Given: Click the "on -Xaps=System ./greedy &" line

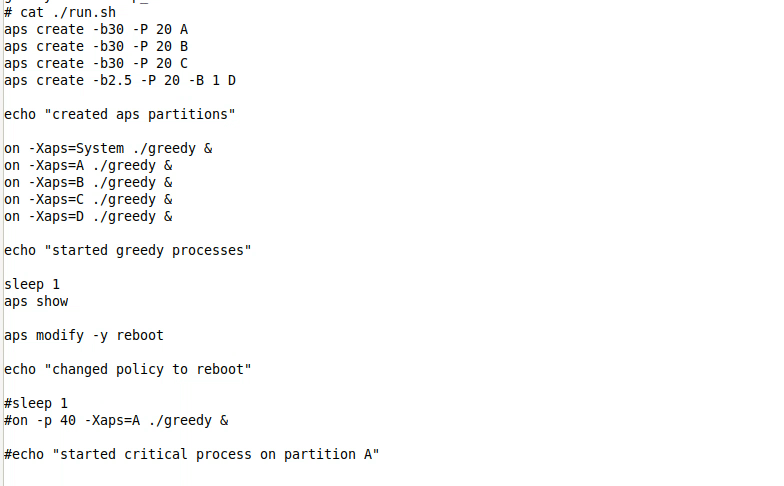Looking at the screenshot, I should point(108,149).
